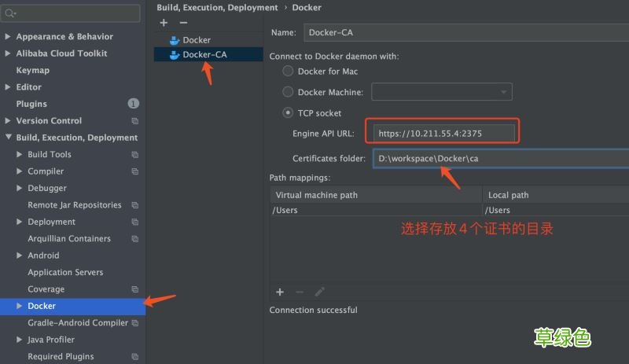Open Arquillian Containers settings

pos(69,239)
